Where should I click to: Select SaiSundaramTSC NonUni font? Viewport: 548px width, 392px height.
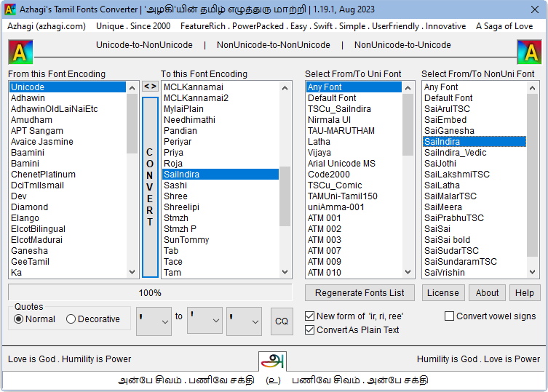(474, 261)
